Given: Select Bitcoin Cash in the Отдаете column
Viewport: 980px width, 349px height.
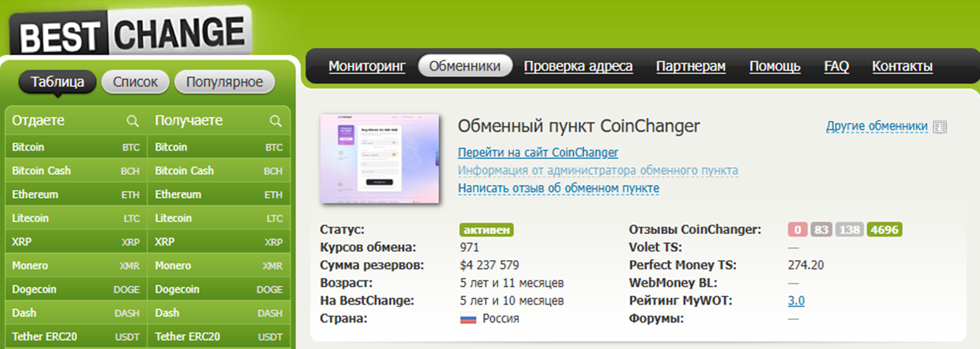Looking at the screenshot, I should point(76,171).
